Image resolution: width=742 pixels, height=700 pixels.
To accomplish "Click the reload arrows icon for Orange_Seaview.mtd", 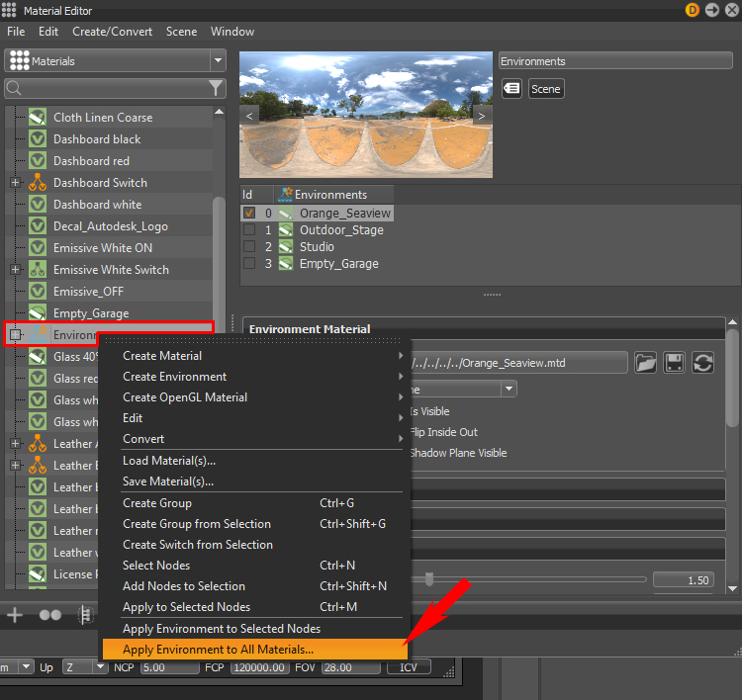I will point(702,363).
